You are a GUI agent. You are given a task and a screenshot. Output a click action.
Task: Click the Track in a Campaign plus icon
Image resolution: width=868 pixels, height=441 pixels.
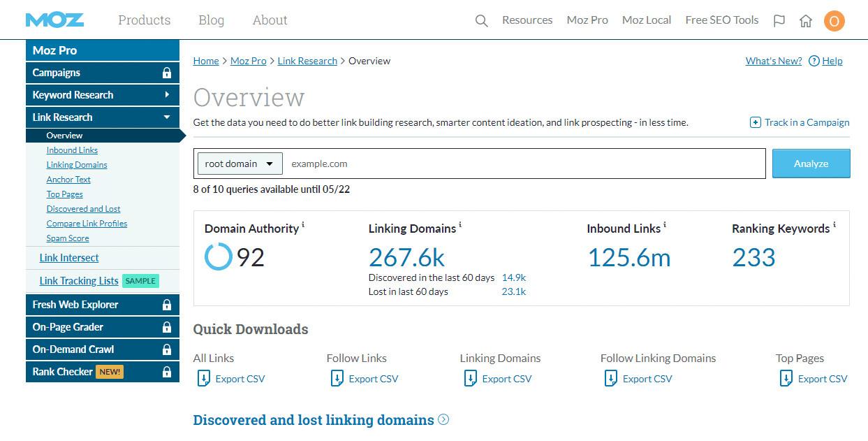(755, 122)
